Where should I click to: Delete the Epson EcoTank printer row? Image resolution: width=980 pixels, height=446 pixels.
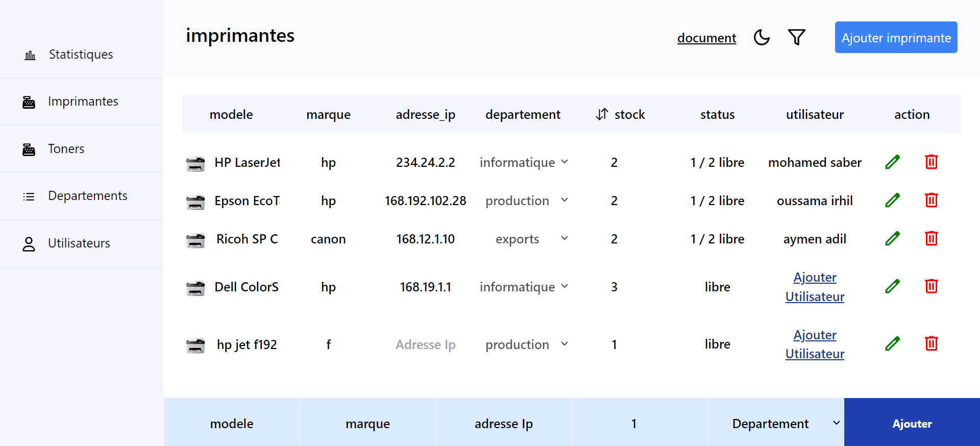click(931, 201)
